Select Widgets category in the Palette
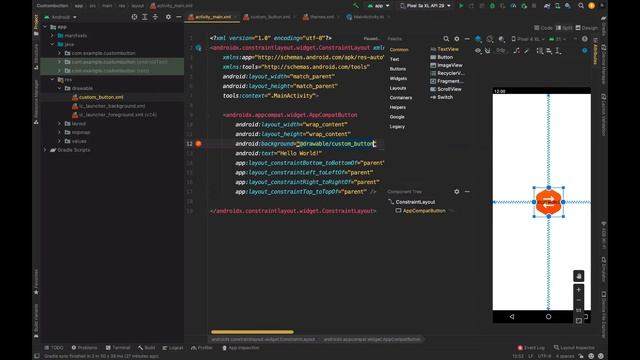Screen dimensions: 640x360 point(398,78)
